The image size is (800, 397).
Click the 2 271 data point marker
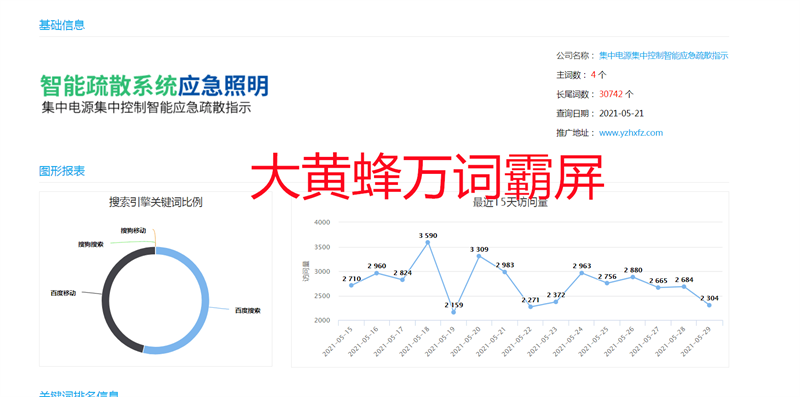click(x=530, y=307)
